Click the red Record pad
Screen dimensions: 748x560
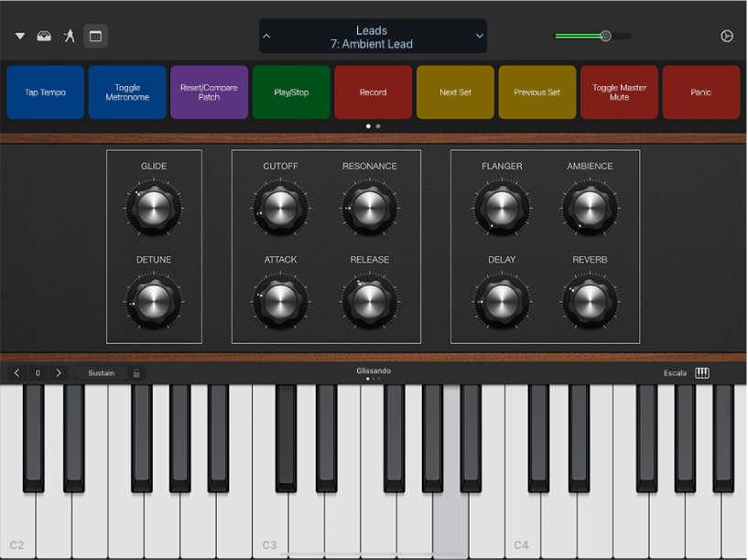point(373,92)
